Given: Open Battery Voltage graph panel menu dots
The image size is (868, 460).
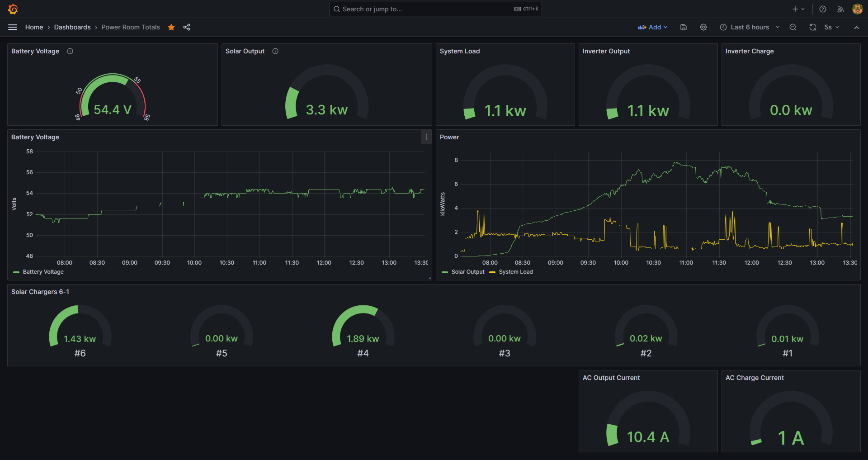Looking at the screenshot, I should pyautogui.click(x=426, y=137).
